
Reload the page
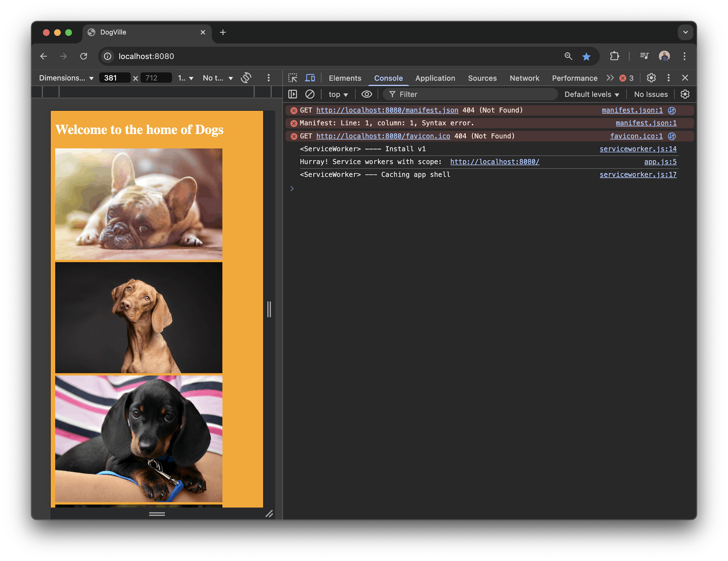pos(84,56)
